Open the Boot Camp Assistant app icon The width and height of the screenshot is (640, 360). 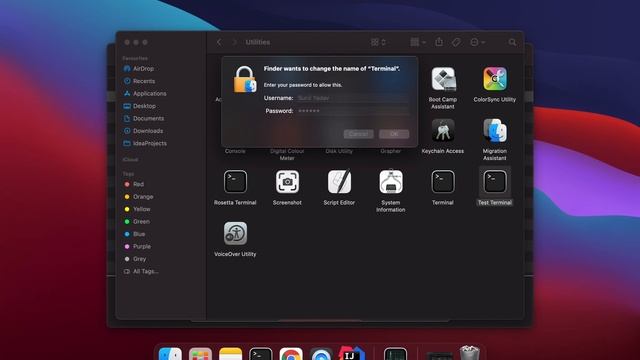pos(443,79)
